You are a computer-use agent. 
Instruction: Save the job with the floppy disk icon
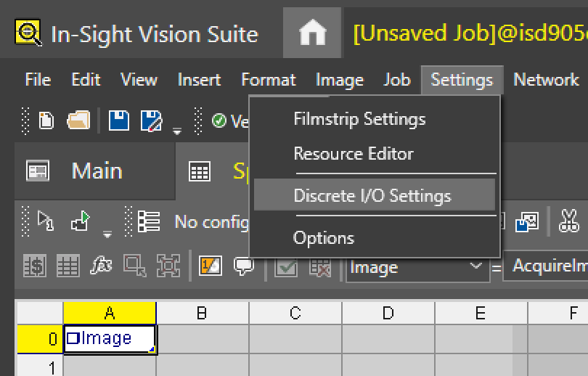pyautogui.click(x=119, y=120)
